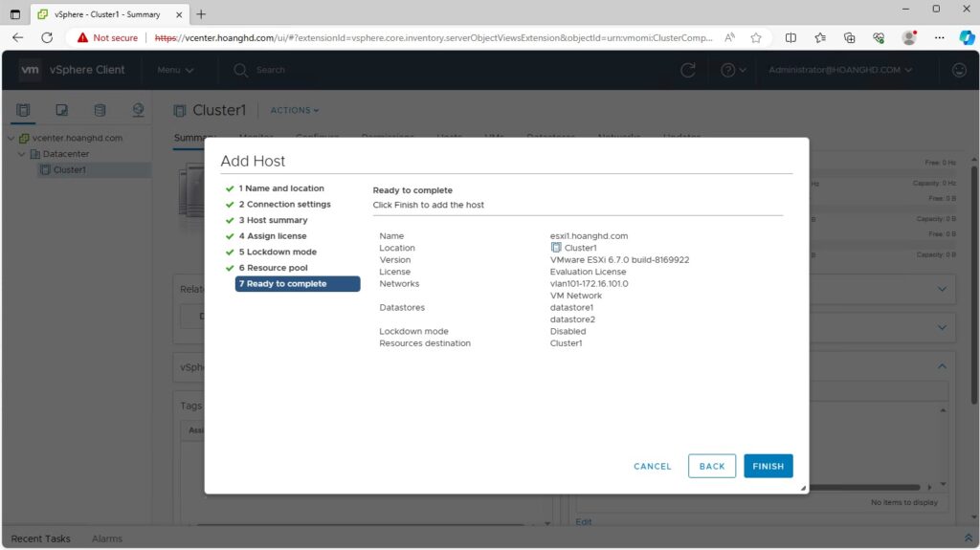Open the tab actions menu icon
Screen dimensions: 980x550
coord(15,14)
